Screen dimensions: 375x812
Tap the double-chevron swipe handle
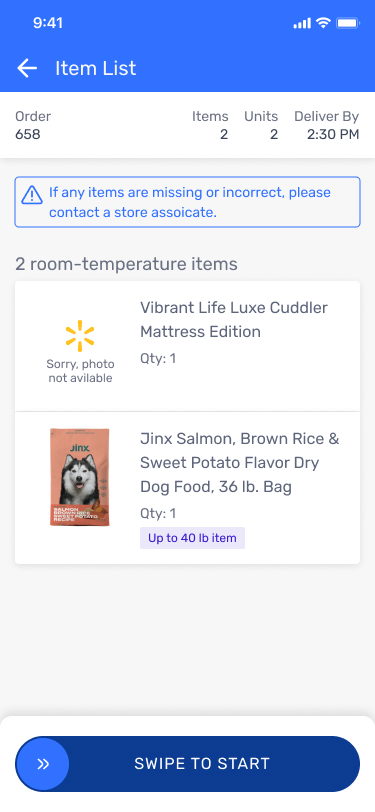[x=42, y=764]
